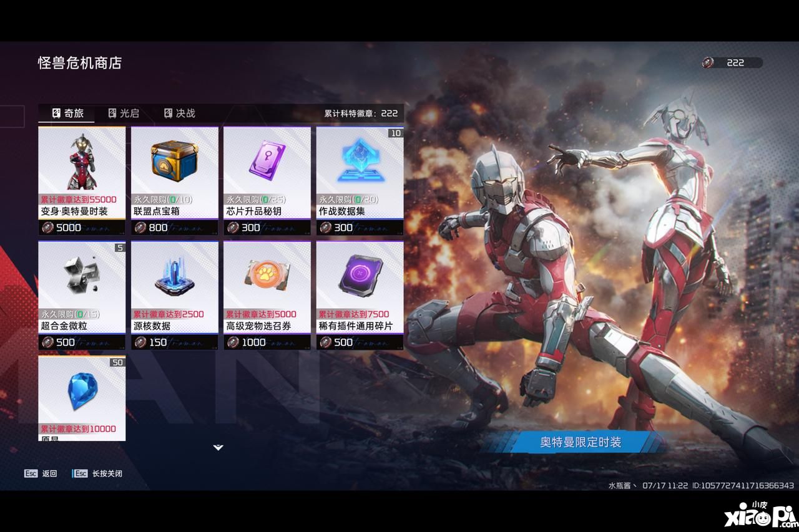Click the 500 price on 超合金微粒

(x=66, y=342)
